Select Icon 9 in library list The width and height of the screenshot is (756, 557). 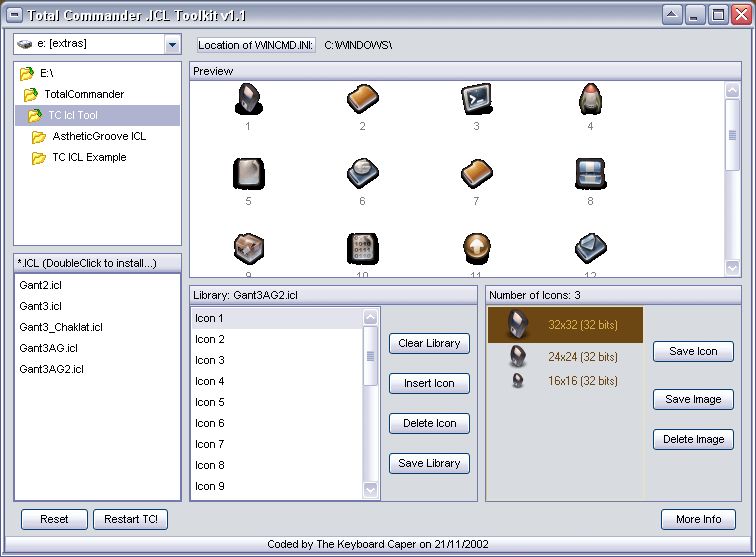click(x=277, y=487)
